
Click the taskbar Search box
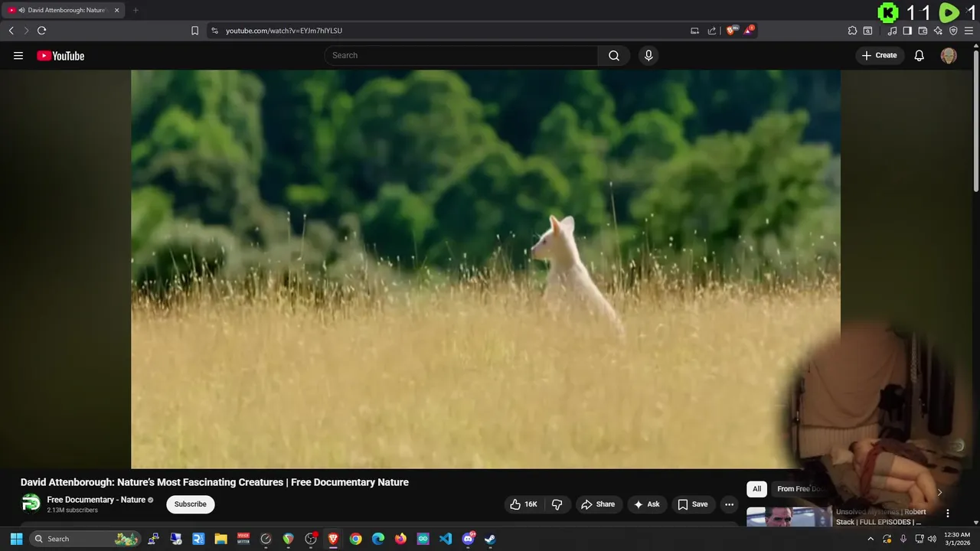click(85, 539)
